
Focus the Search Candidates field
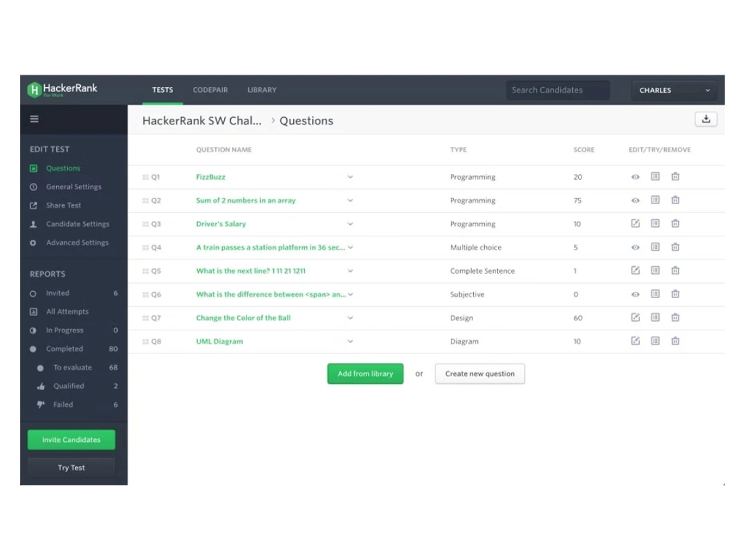tap(558, 90)
